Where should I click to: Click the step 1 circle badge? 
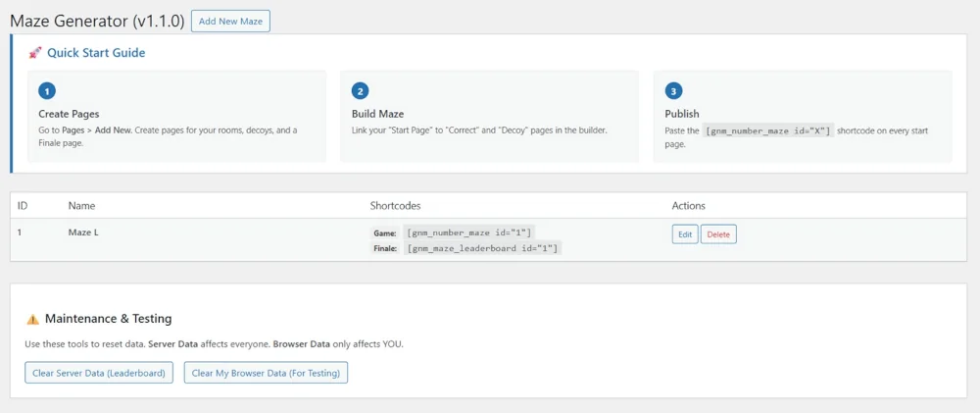[x=47, y=91]
